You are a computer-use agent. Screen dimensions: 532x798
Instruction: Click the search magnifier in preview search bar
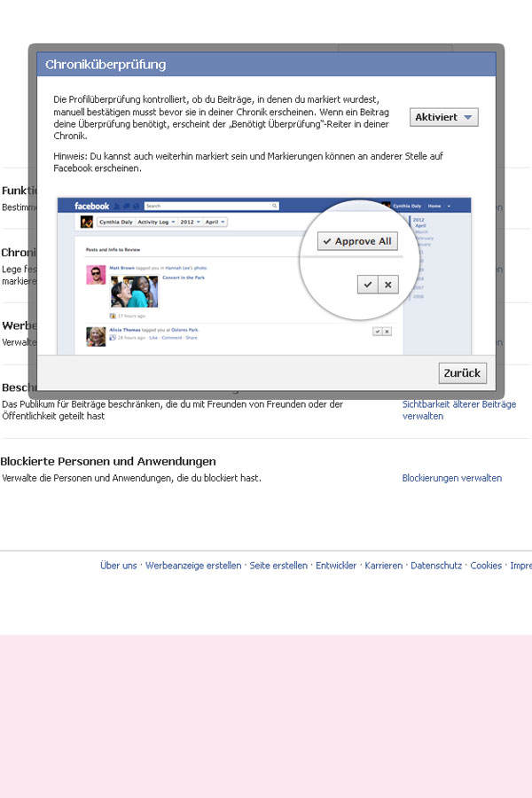[x=274, y=206]
